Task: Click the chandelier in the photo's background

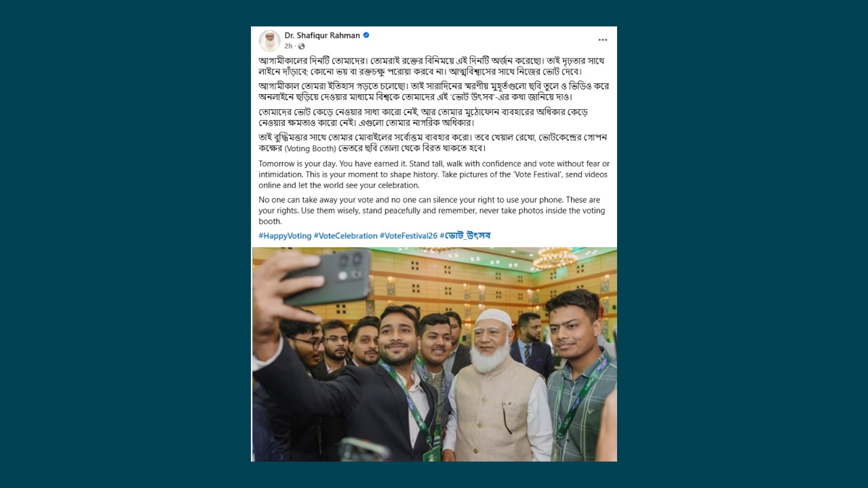Action: pyautogui.click(x=555, y=258)
